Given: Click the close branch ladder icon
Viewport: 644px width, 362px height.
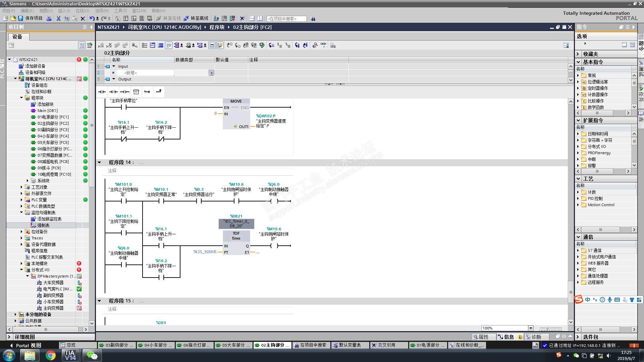Looking at the screenshot, I should tap(159, 92).
